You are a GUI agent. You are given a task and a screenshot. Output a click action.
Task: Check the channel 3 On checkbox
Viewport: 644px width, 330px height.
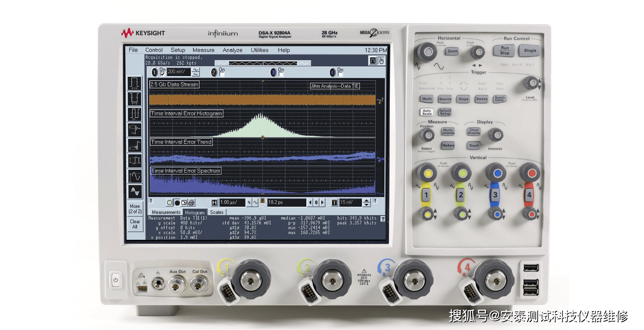coord(281,74)
